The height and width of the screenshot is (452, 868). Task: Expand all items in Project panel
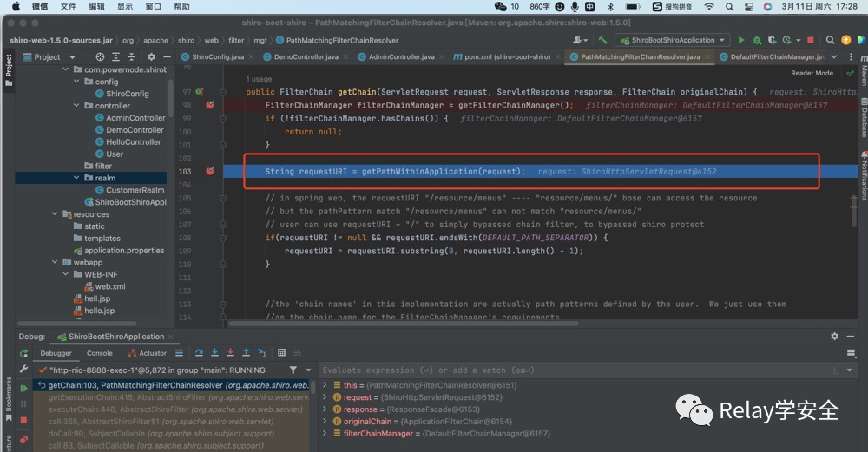(x=115, y=57)
